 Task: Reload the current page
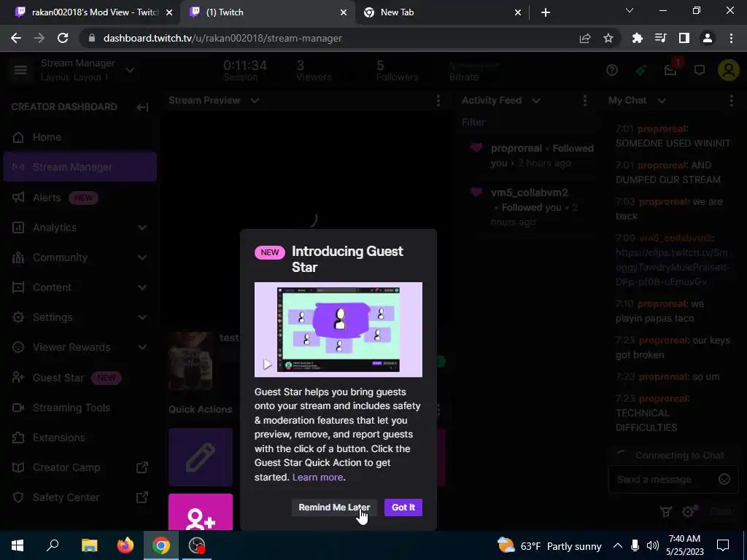coord(63,38)
